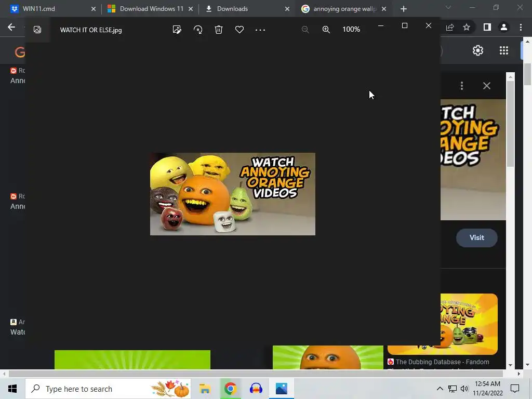Click the preview panel vertical scrollbar

(510, 124)
